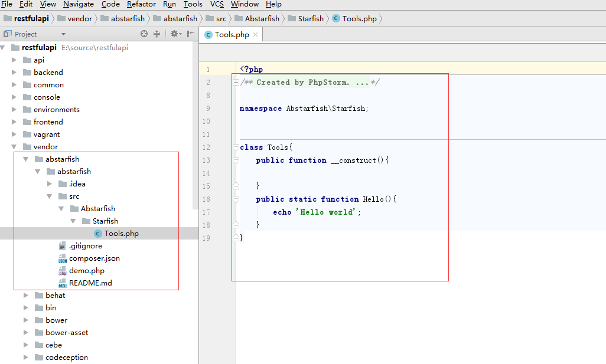This screenshot has width=606, height=364.
Task: Click line number 12 in the gutter
Action: point(206,147)
